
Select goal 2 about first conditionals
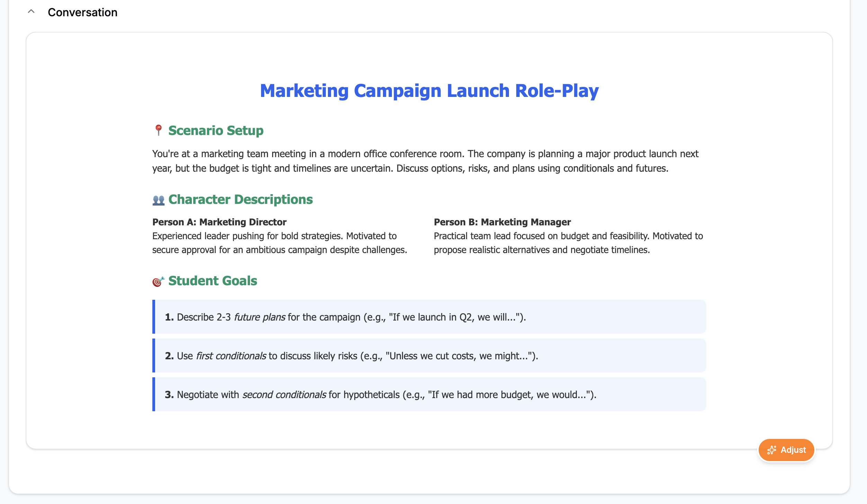(429, 355)
